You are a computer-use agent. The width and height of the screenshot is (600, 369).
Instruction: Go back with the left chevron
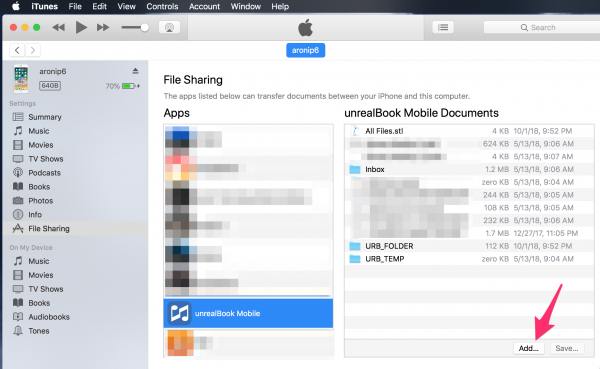[17, 50]
